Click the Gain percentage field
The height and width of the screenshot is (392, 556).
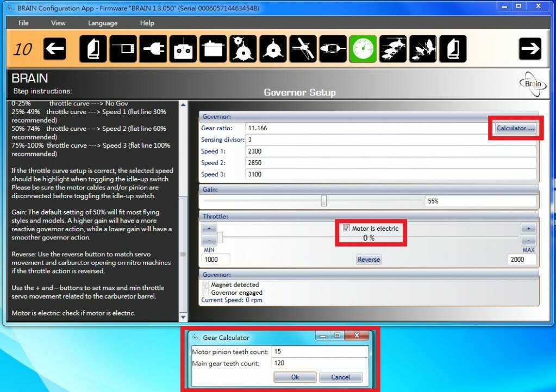point(480,201)
